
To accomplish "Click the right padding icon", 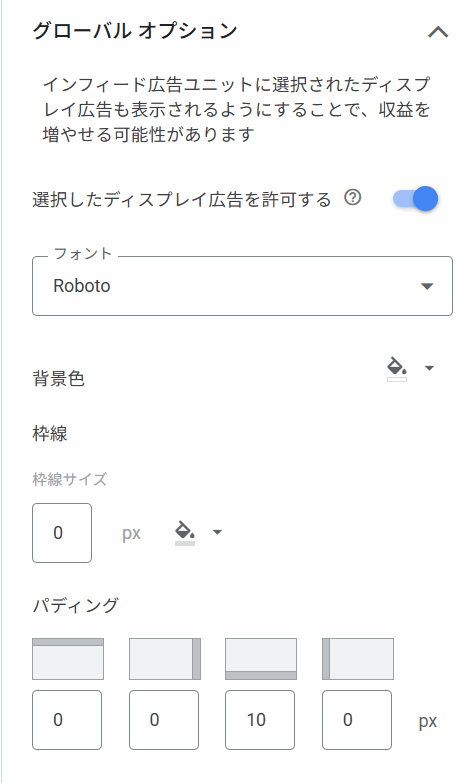I will 165,659.
